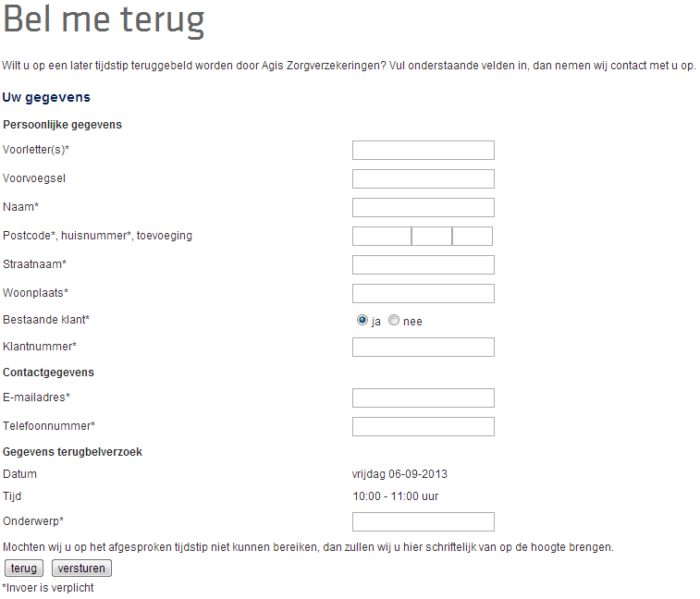The height and width of the screenshot is (599, 700).
Task: Submit form with 'versturen' button
Action: (81, 568)
